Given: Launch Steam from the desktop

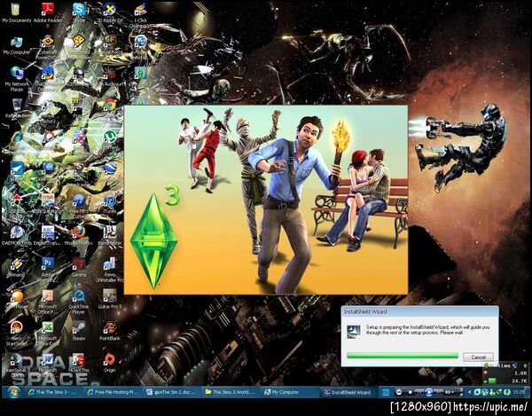Looking at the screenshot, I should (79, 331).
